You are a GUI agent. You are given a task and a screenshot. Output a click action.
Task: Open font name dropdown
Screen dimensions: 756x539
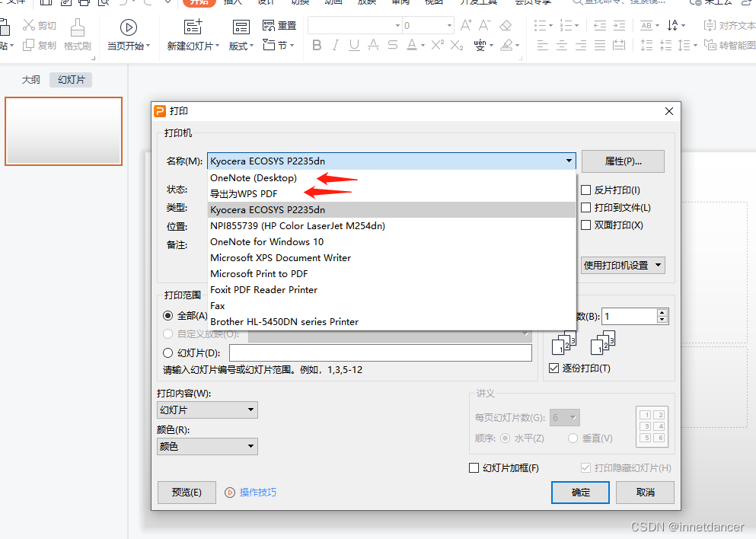(x=397, y=26)
